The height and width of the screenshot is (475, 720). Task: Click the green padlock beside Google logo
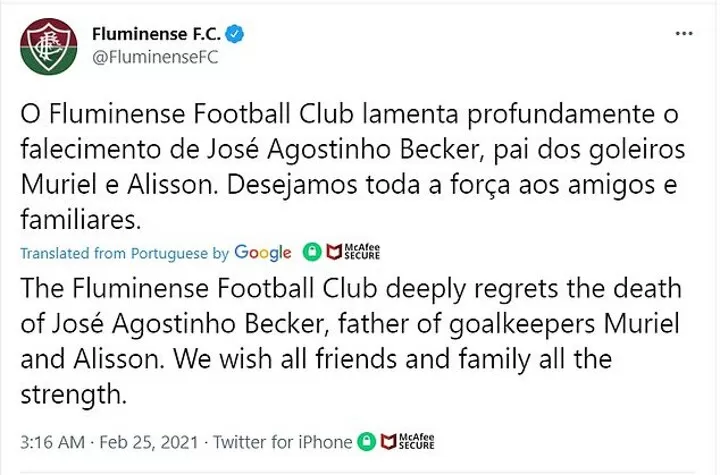(x=312, y=252)
